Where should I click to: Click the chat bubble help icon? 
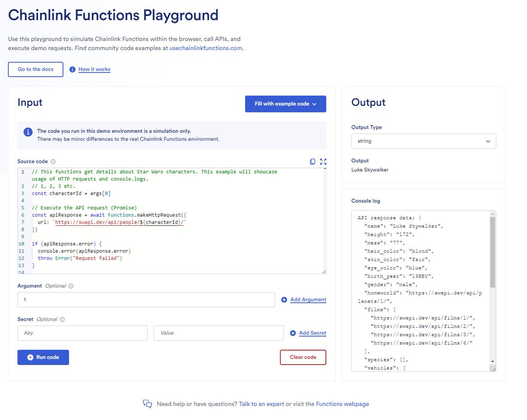(148, 404)
